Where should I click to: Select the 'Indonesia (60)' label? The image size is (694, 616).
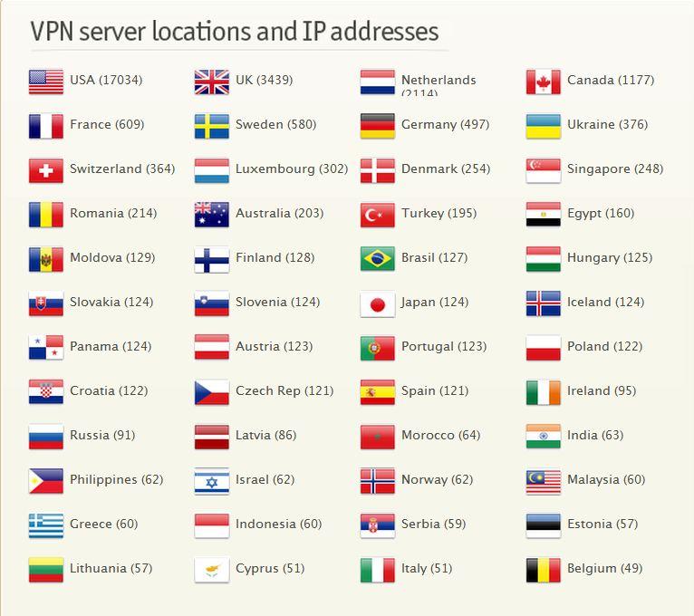pos(278,524)
